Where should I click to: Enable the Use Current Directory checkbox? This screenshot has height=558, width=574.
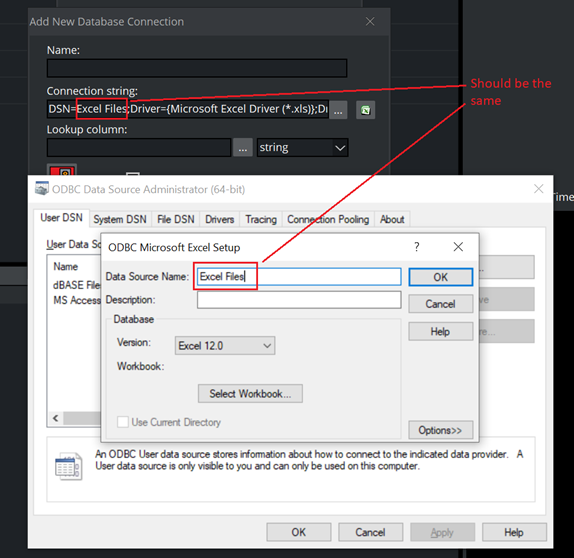click(x=123, y=422)
